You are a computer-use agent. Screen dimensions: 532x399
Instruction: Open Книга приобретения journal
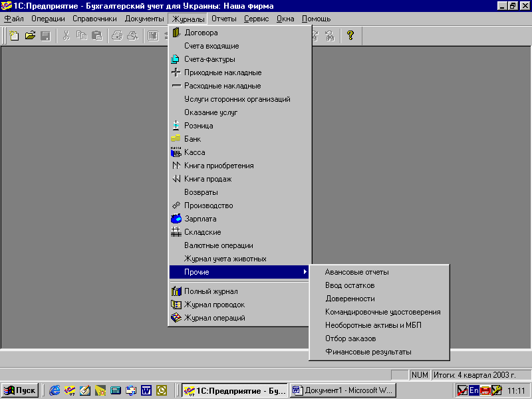coord(239,166)
